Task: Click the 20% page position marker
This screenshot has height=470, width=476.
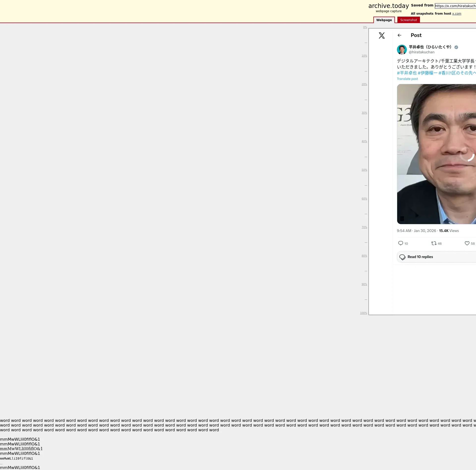Action: [x=364, y=84]
